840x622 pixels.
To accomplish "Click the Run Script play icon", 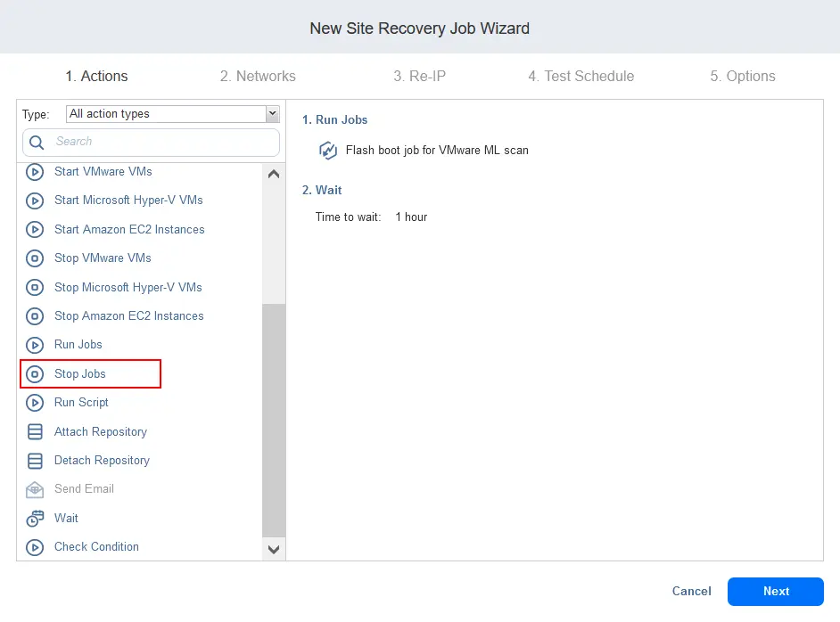I will pos(35,403).
